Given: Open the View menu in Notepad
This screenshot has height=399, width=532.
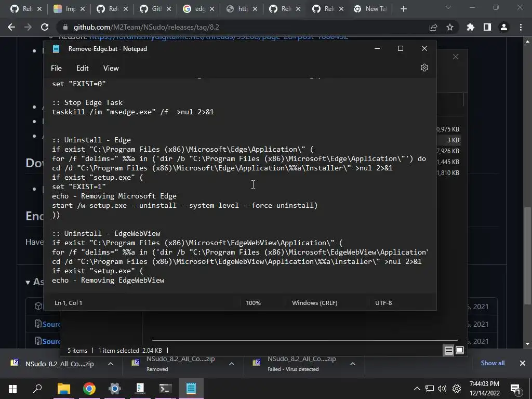Looking at the screenshot, I should click(111, 68).
